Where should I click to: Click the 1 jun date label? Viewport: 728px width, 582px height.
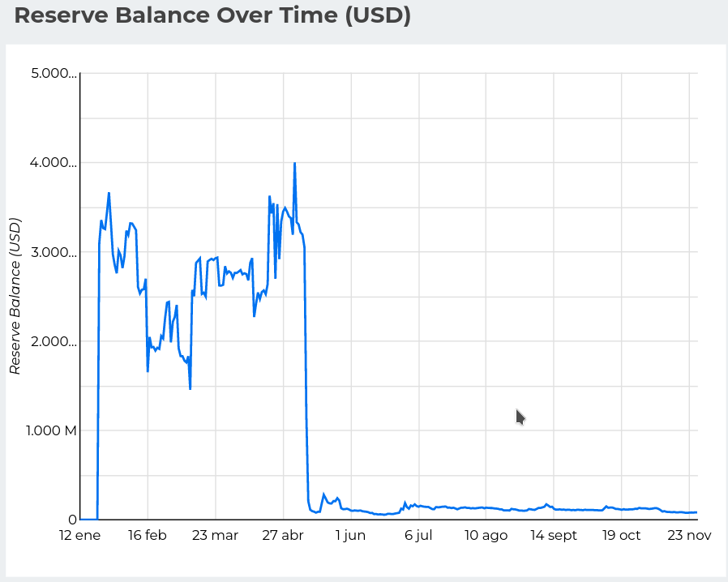click(x=351, y=535)
